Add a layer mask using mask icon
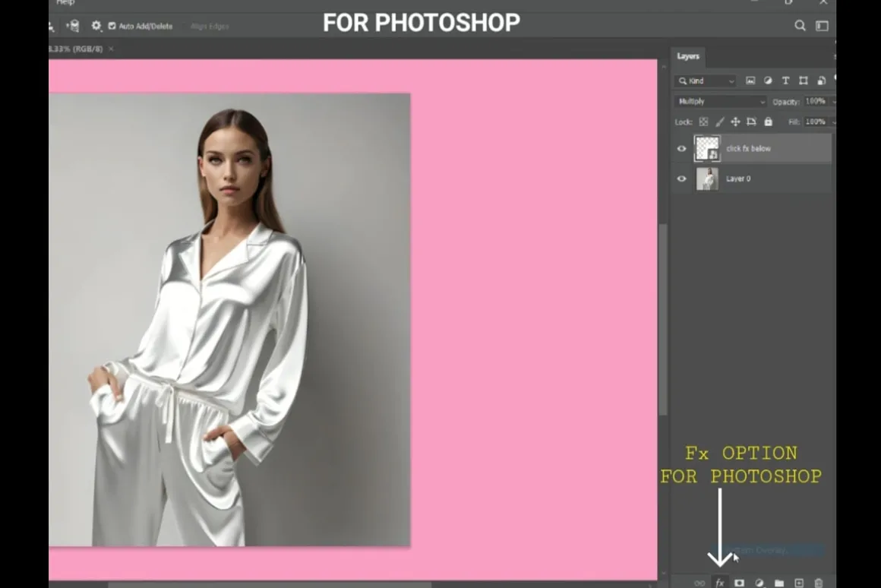Image resolution: width=881 pixels, height=588 pixels. [x=740, y=583]
